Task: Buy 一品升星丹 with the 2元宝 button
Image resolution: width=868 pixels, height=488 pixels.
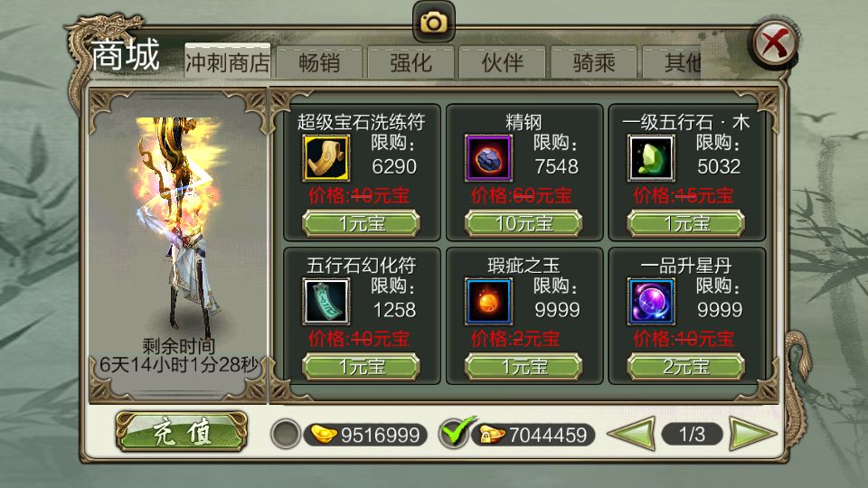Action: coord(686,366)
